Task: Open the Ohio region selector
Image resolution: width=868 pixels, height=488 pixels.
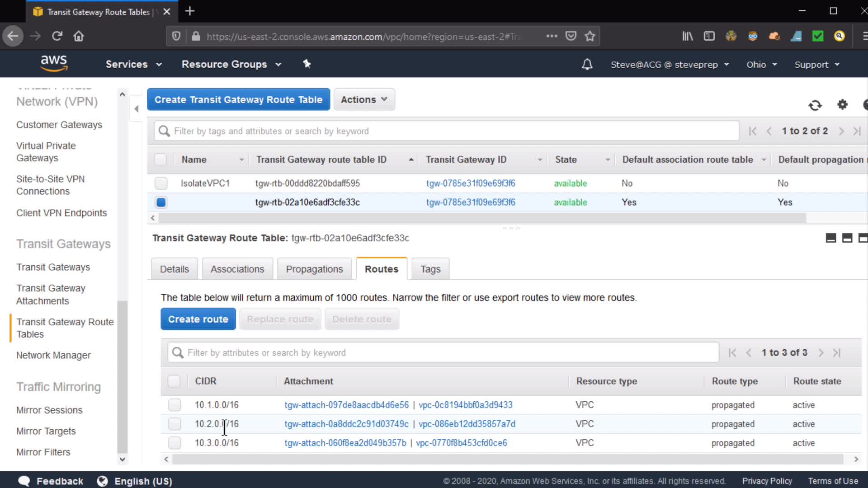Action: 761,65
